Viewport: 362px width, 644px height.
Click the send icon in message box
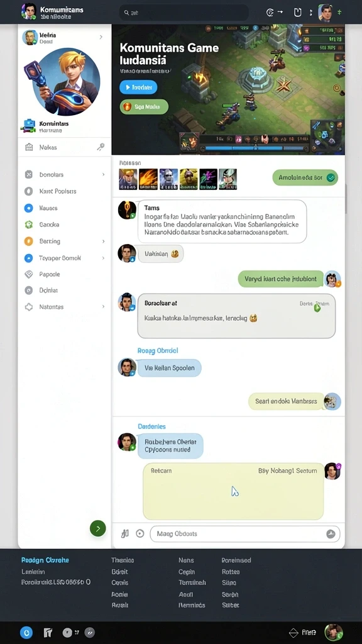[x=331, y=534]
